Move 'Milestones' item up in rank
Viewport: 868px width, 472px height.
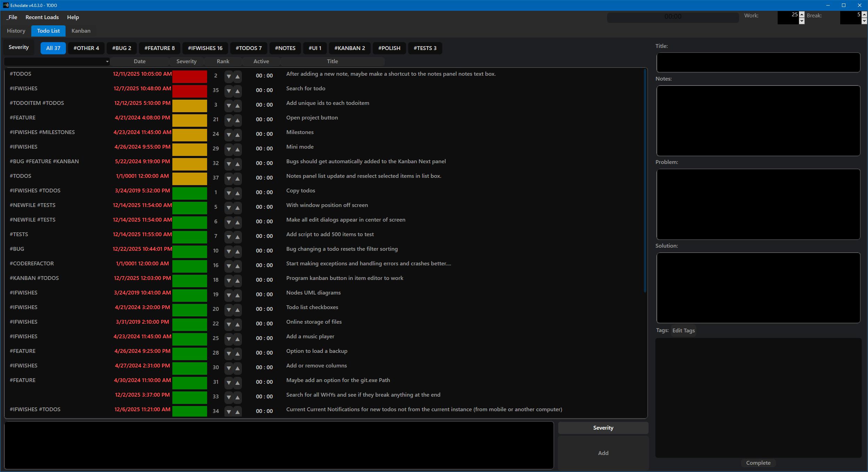click(238, 135)
